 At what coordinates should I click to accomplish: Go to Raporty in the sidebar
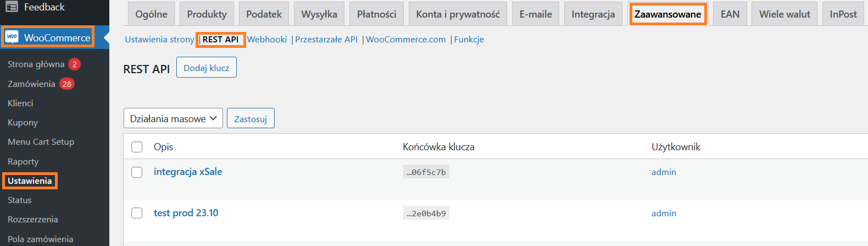(23, 162)
